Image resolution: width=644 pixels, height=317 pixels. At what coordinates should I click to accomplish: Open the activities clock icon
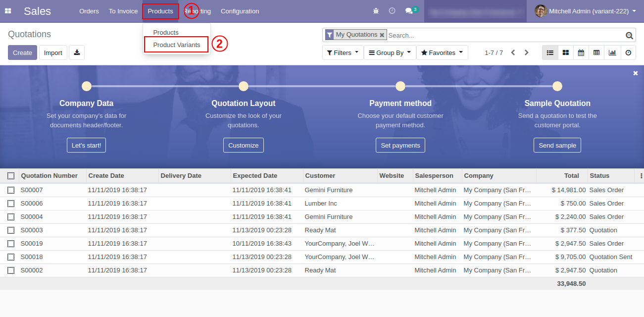(x=392, y=11)
